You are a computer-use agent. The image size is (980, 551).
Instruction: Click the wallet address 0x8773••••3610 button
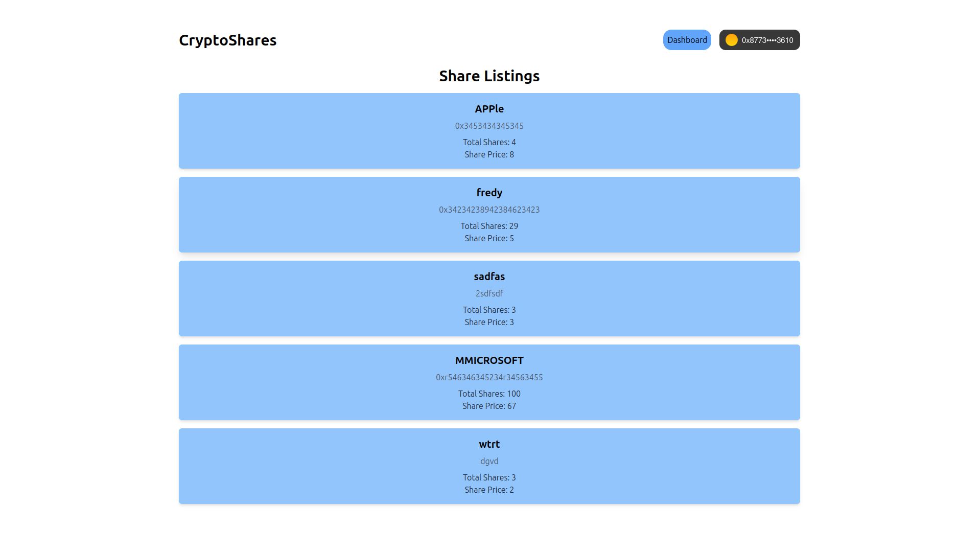coord(759,40)
